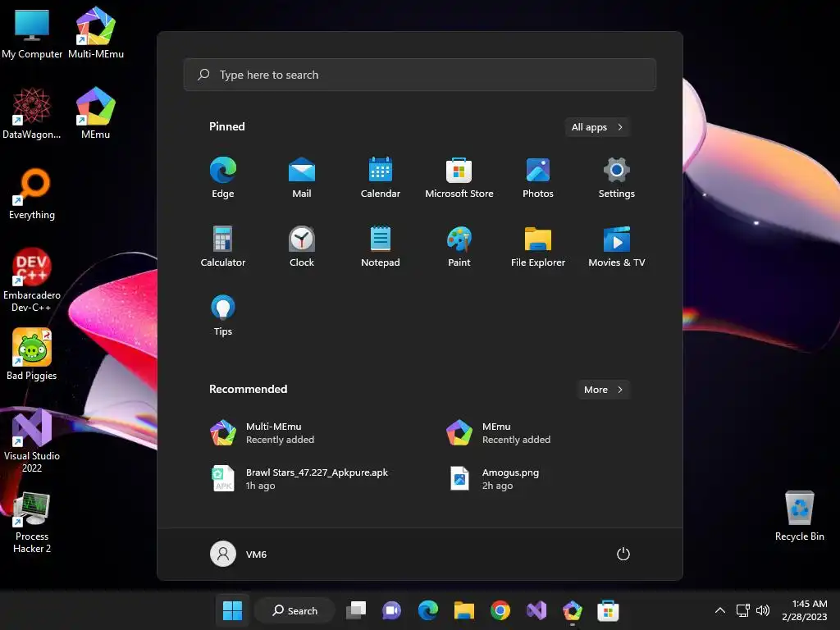This screenshot has height=630, width=840.
Task: Click the Windows Start button in taskbar
Action: (232, 610)
